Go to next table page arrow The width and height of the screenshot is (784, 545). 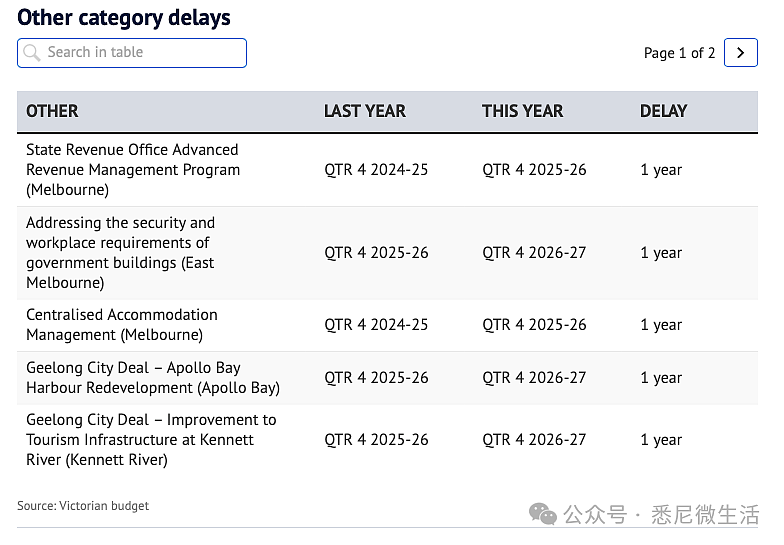tap(740, 52)
